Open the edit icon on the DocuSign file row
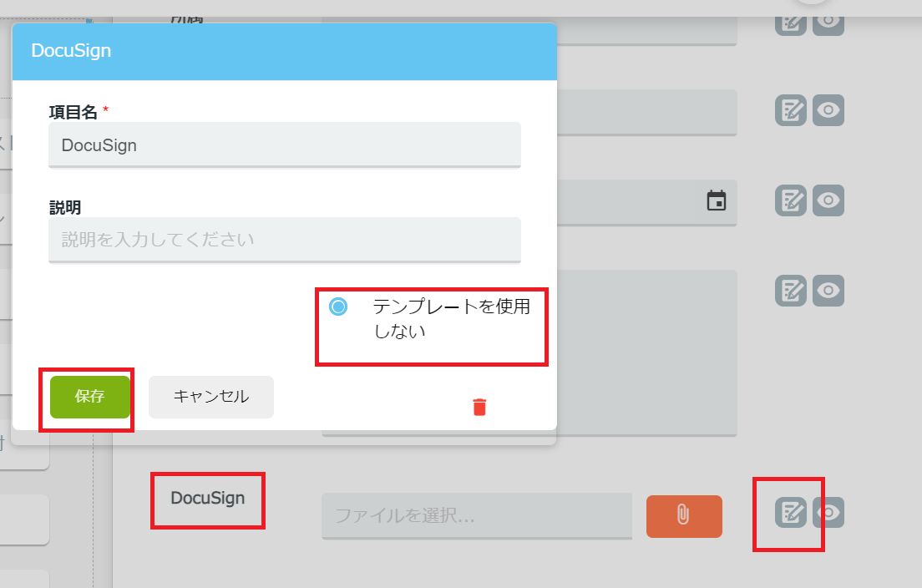This screenshot has width=922, height=588. tap(790, 512)
